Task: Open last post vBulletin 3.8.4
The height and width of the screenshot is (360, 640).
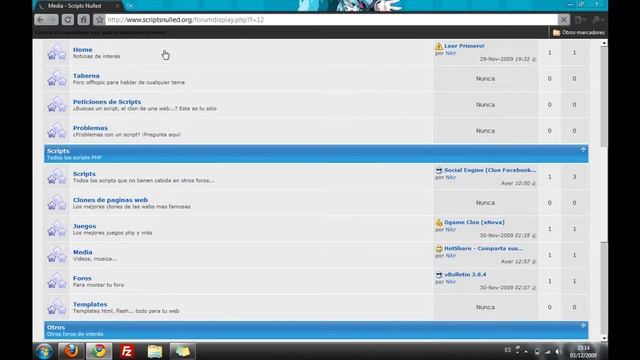Action: pyautogui.click(x=465, y=274)
